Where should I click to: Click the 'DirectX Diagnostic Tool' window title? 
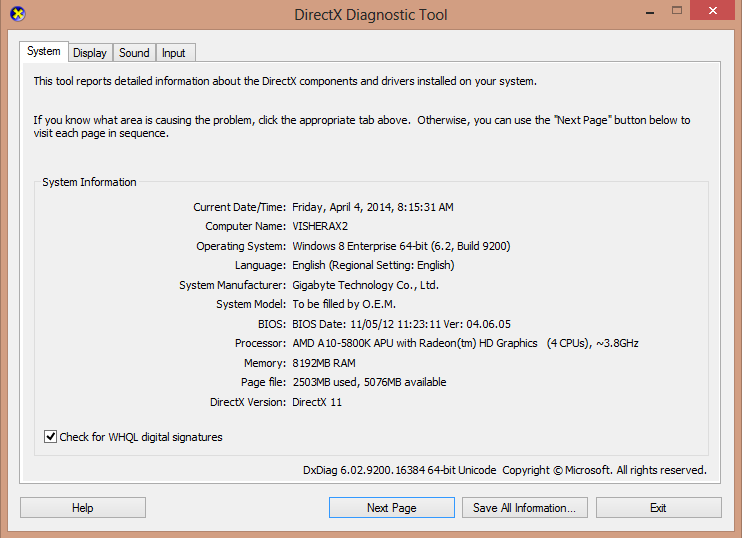371,15
